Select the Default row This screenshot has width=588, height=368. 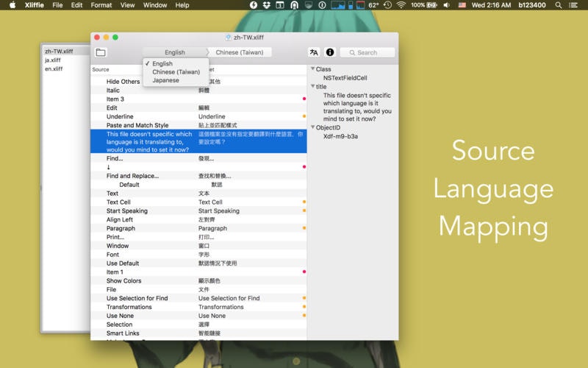(x=198, y=185)
